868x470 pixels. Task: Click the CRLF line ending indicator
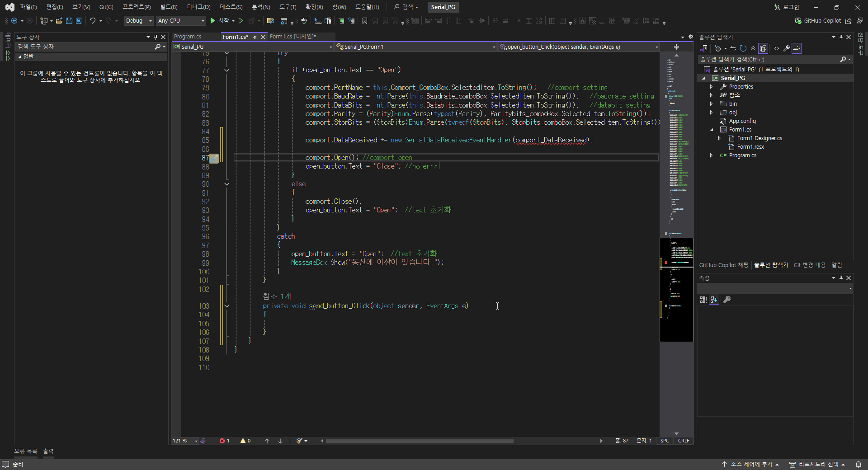[x=684, y=441]
